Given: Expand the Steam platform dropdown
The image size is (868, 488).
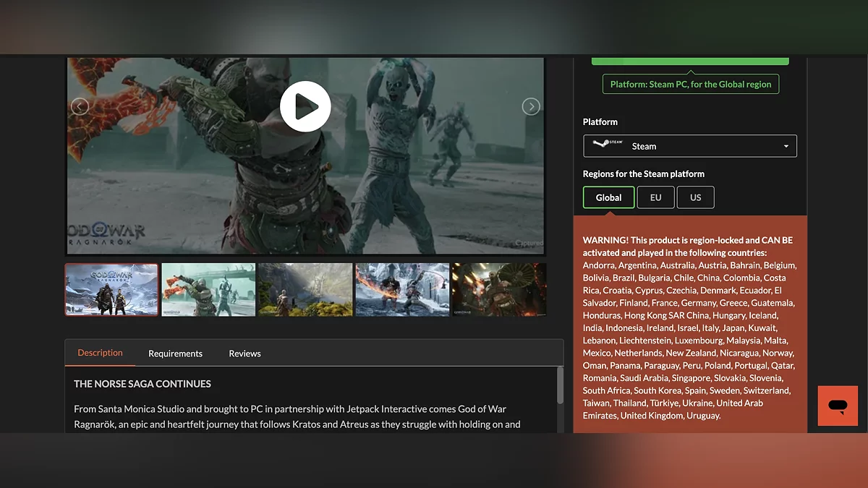Looking at the screenshot, I should [x=690, y=146].
